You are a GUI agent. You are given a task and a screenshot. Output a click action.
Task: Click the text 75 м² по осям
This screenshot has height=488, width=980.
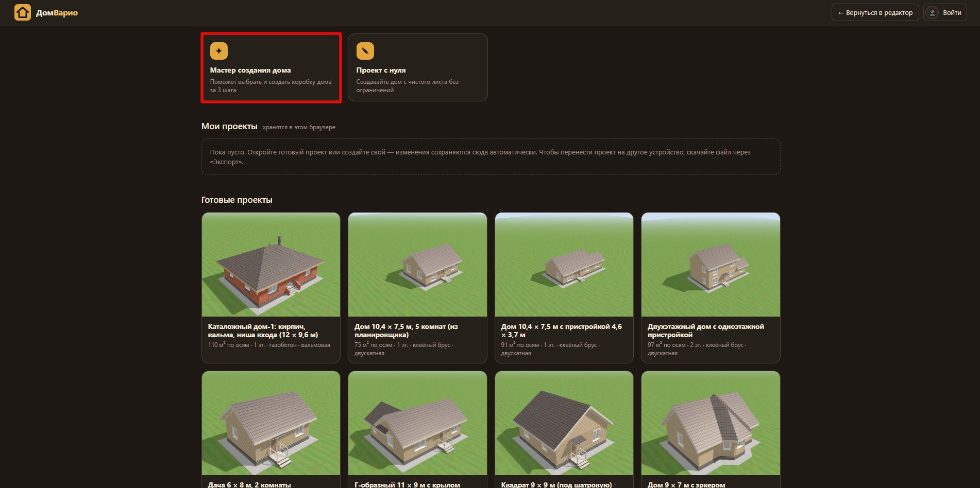tap(404, 349)
